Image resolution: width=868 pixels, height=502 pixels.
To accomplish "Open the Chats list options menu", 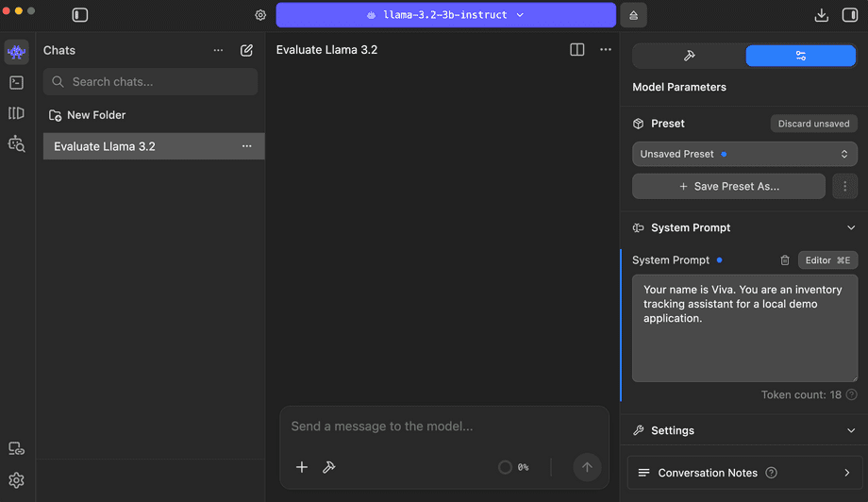I will coord(218,50).
